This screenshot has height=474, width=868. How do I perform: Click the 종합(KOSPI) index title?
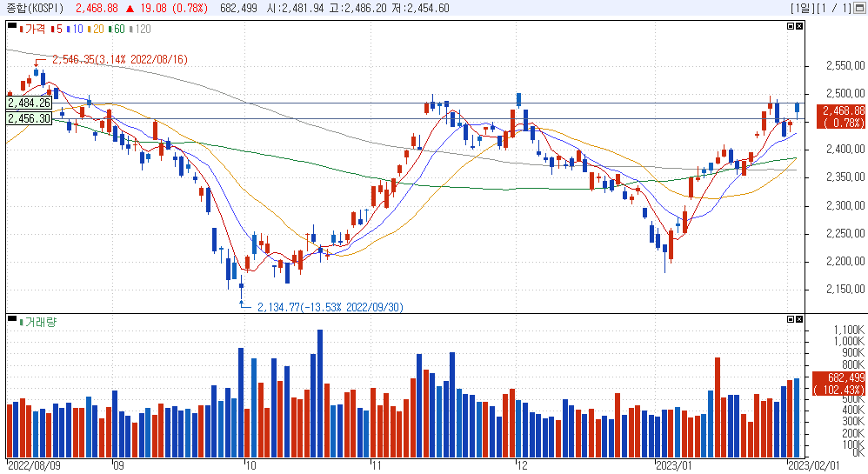(x=35, y=9)
